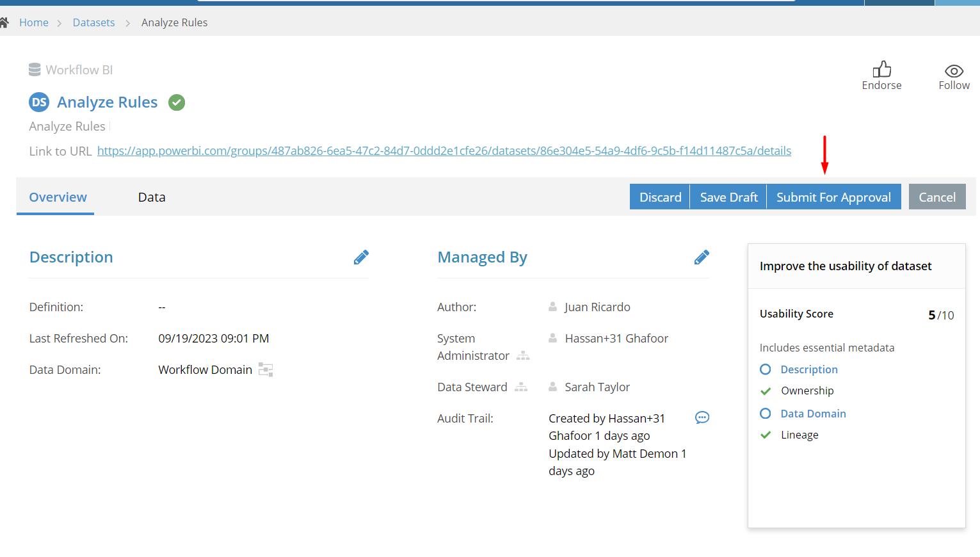
Task: Click the Submit For Approval button
Action: click(x=833, y=197)
